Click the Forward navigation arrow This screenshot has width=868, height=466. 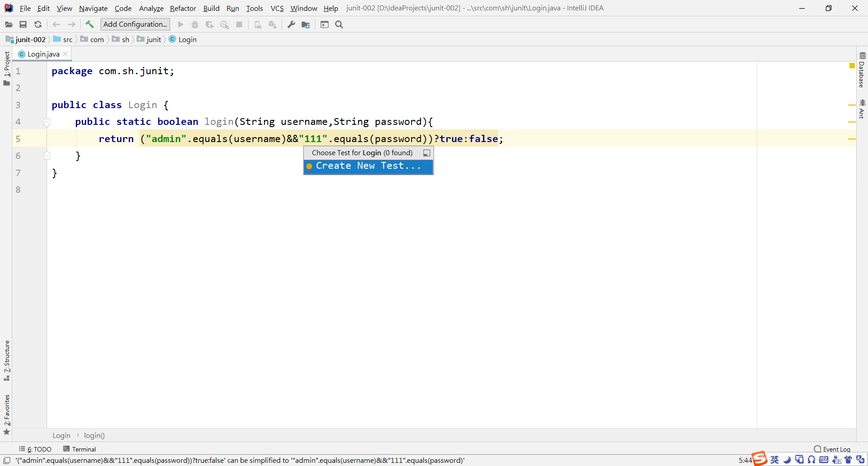[x=71, y=24]
